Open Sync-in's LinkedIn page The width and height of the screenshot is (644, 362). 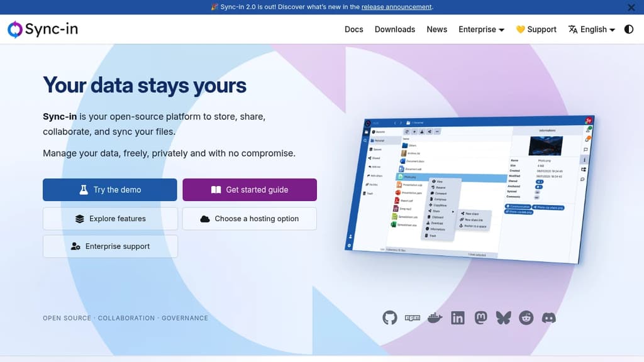pyautogui.click(x=458, y=317)
